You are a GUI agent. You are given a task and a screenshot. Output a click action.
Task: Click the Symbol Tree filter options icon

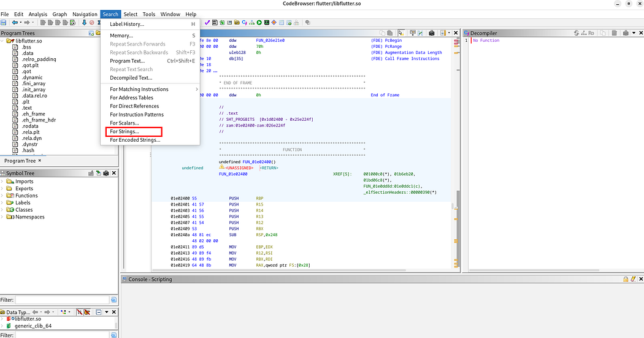tap(113, 300)
